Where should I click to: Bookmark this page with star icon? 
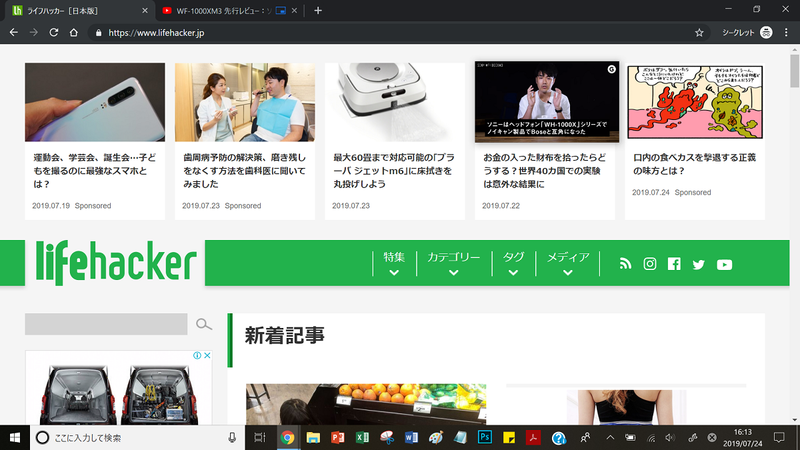click(699, 32)
